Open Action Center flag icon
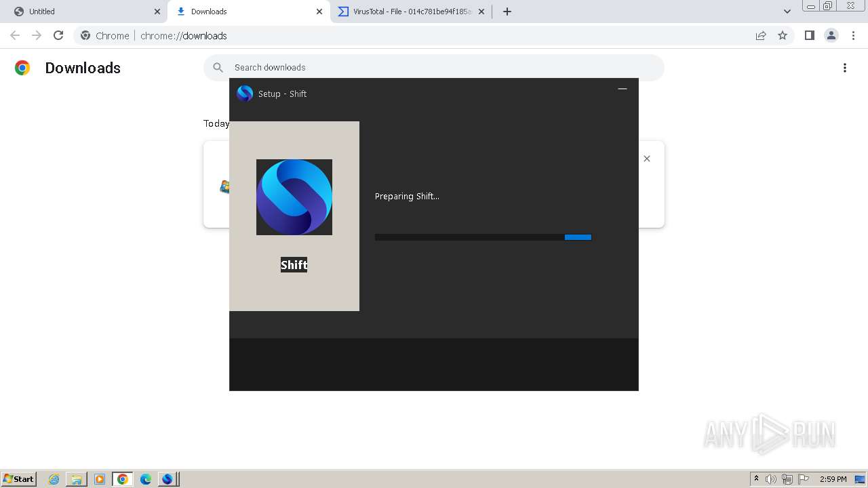 [x=804, y=479]
